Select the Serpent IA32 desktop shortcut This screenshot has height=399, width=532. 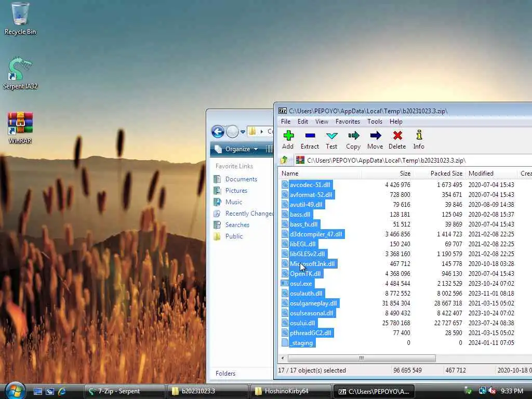[20, 73]
